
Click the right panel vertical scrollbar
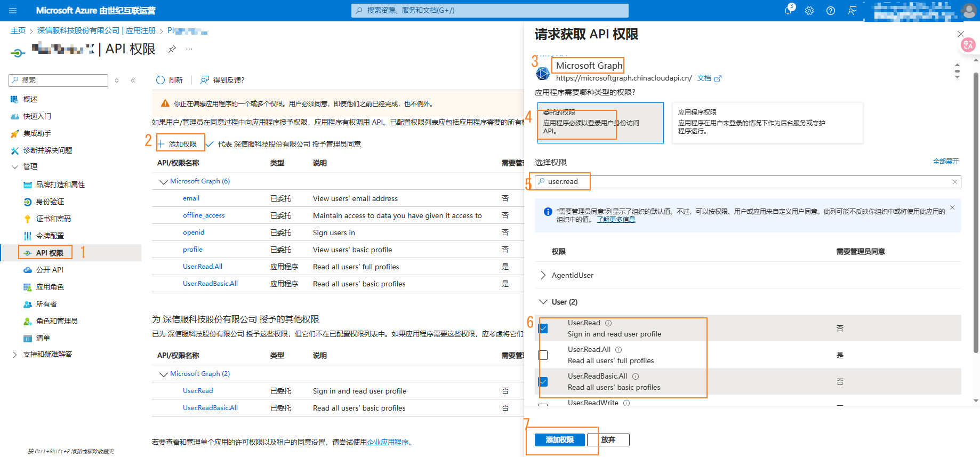pos(976,213)
